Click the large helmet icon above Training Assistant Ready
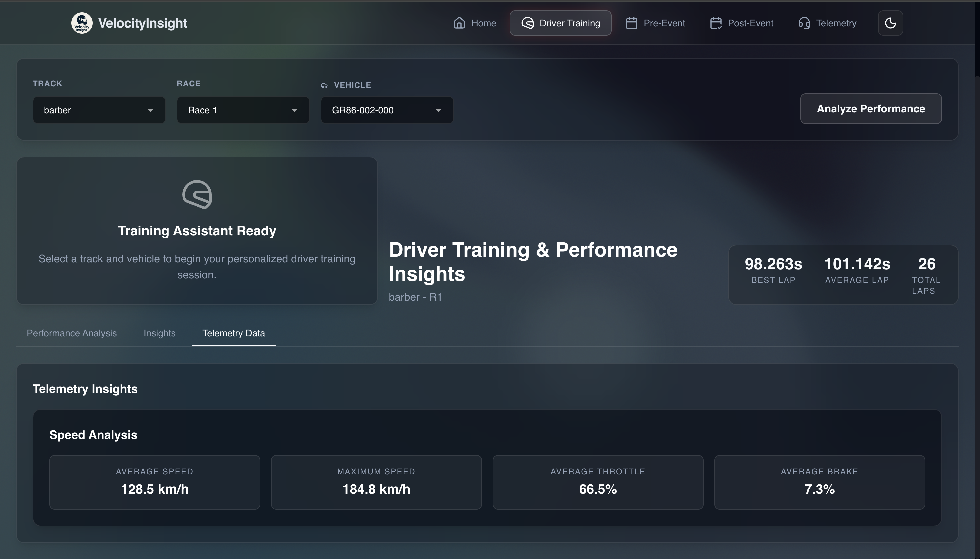Viewport: 980px width, 559px height. click(197, 195)
